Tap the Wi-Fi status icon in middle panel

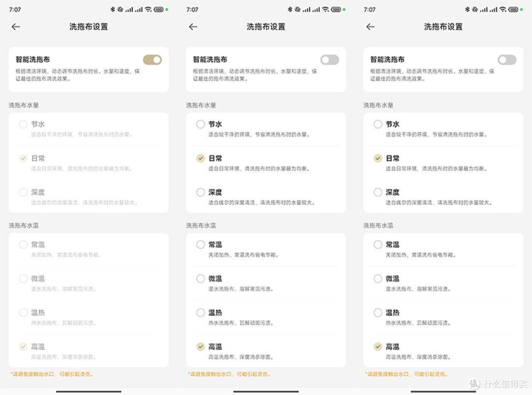(x=326, y=9)
